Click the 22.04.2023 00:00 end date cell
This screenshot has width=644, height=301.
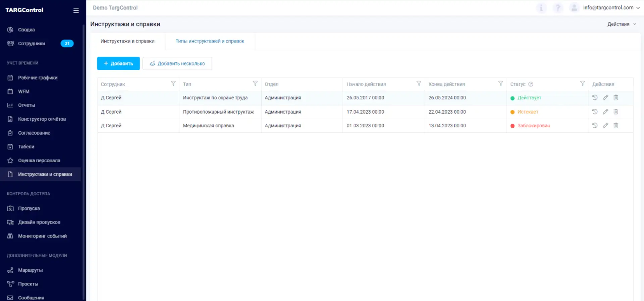click(x=466, y=112)
